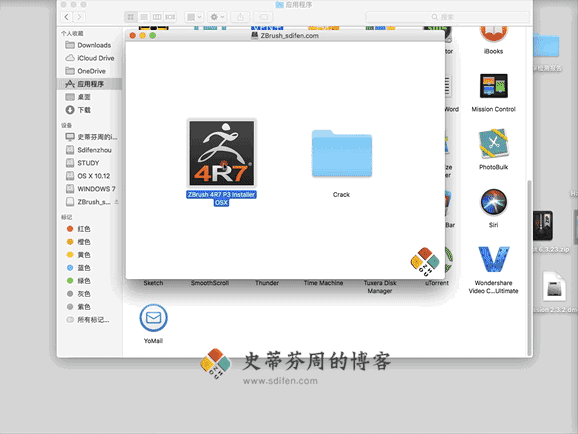
Task: Click the 黄色 yellow tag
Action: coord(89,255)
